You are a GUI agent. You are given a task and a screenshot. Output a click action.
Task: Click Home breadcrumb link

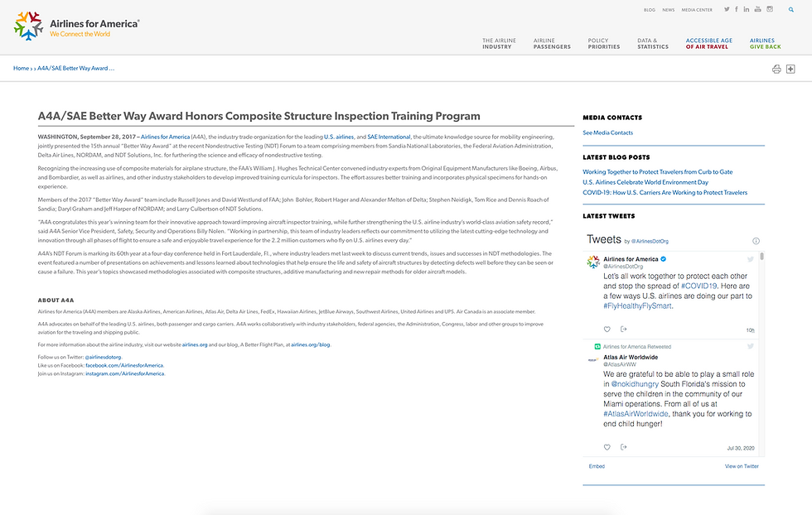(x=22, y=69)
